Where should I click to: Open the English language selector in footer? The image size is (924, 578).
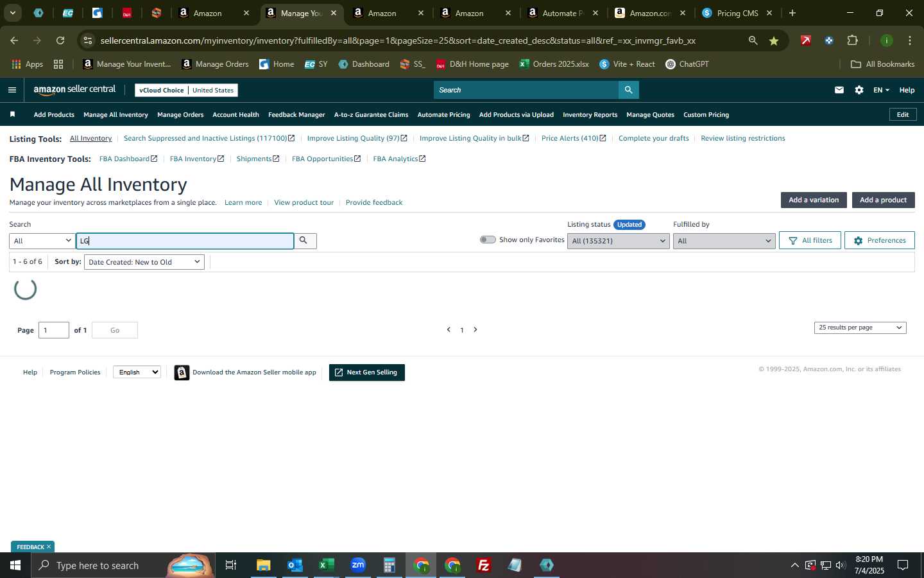click(137, 372)
